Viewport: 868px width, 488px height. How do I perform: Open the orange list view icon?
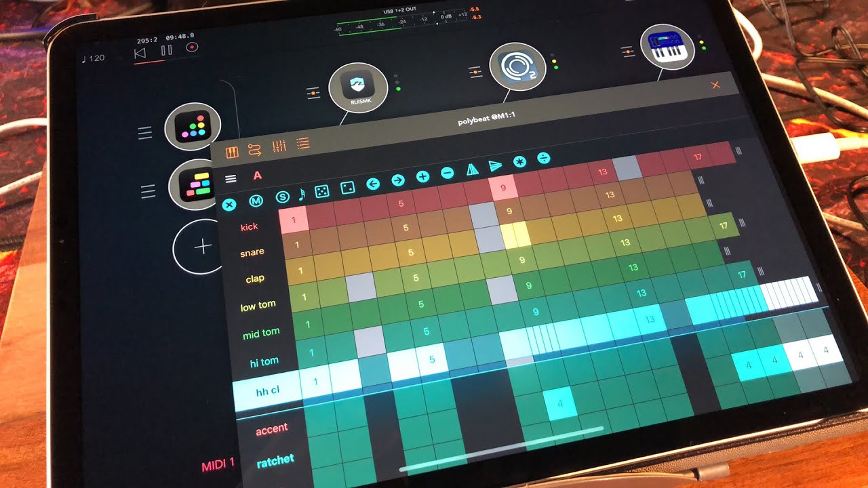(x=302, y=142)
